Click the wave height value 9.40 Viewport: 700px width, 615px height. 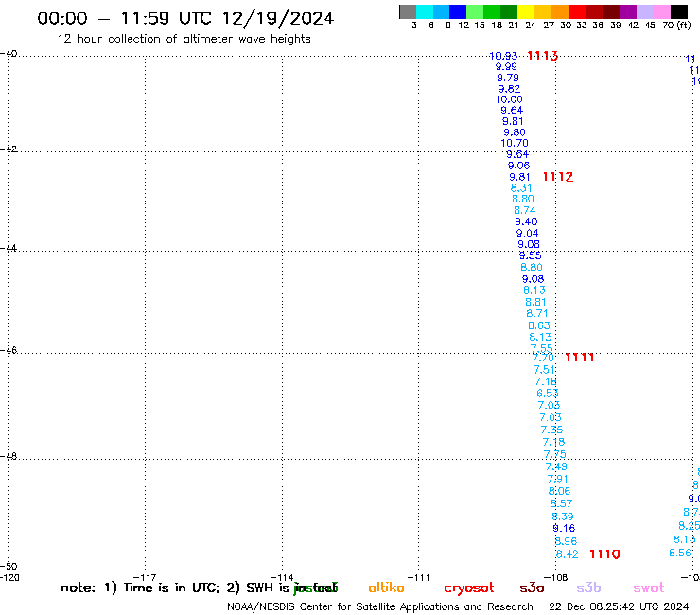(x=526, y=221)
